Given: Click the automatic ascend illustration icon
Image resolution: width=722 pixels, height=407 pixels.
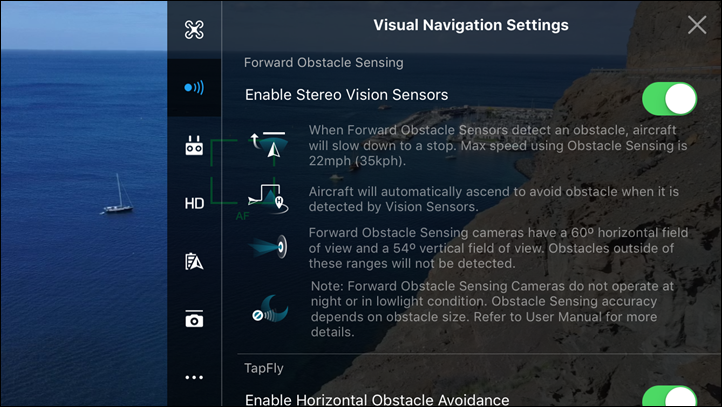Looking at the screenshot, I should pos(268,198).
